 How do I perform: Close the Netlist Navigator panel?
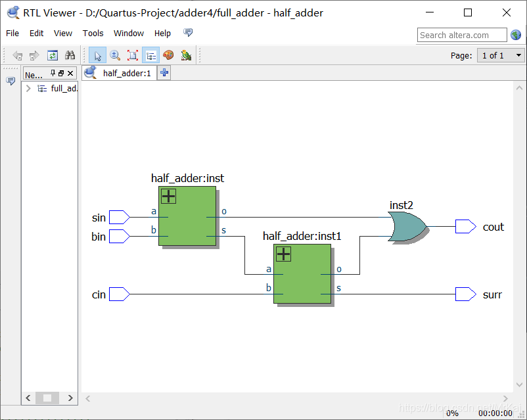click(70, 73)
